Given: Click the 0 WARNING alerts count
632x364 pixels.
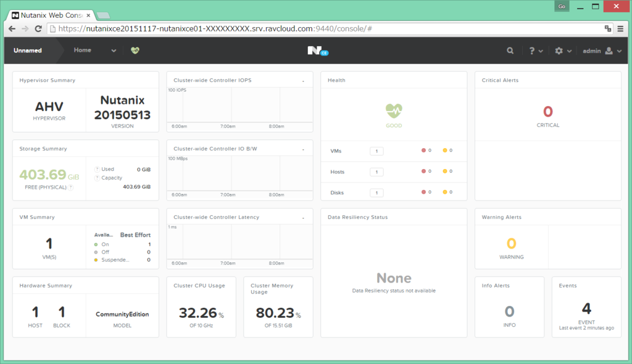Looking at the screenshot, I should click(511, 244).
